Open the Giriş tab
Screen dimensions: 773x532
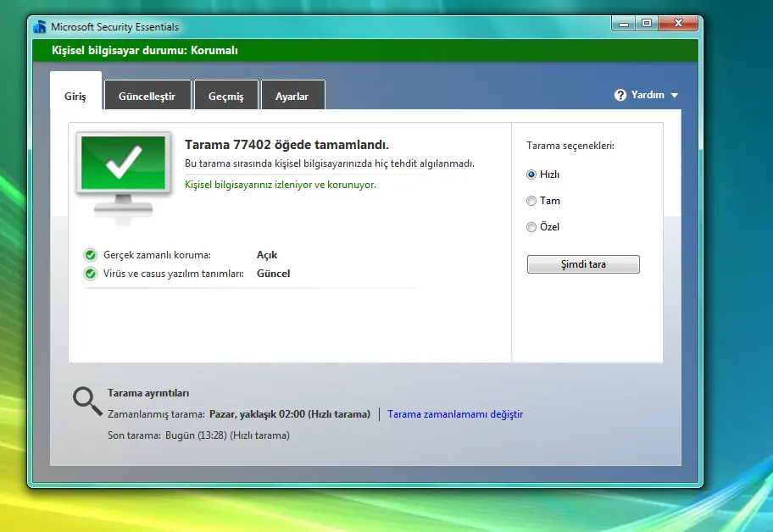75,91
